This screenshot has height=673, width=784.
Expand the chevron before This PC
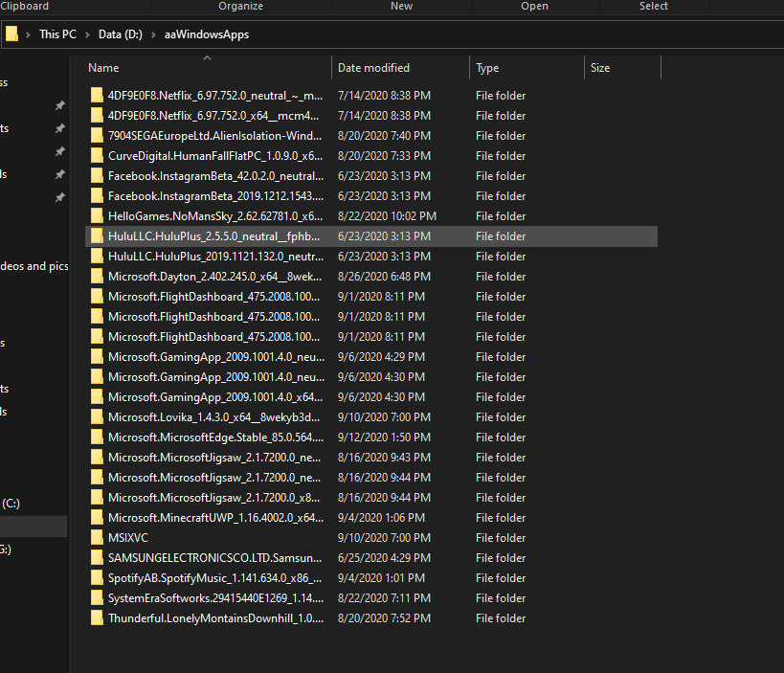pos(28,34)
